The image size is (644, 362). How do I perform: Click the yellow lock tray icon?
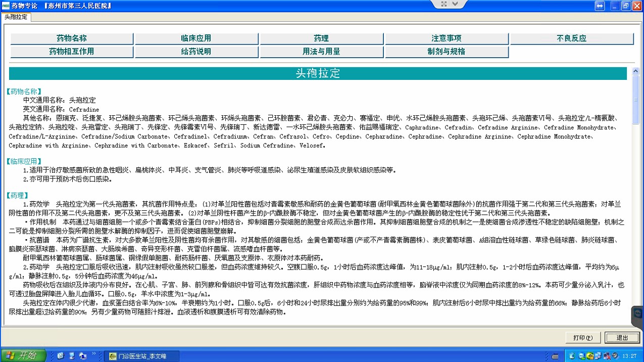click(589, 356)
